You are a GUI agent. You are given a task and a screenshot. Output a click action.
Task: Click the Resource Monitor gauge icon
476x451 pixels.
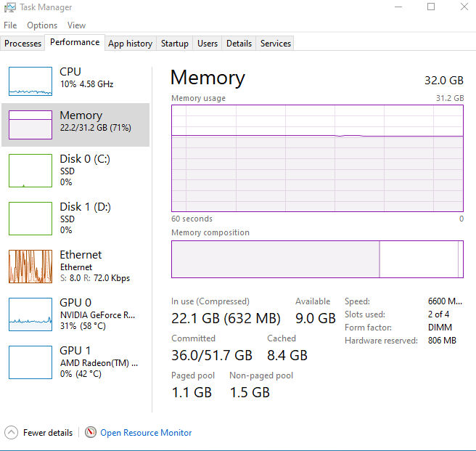point(91,432)
